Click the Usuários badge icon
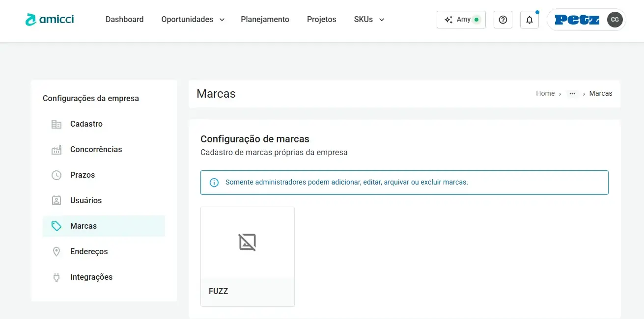 point(56,201)
